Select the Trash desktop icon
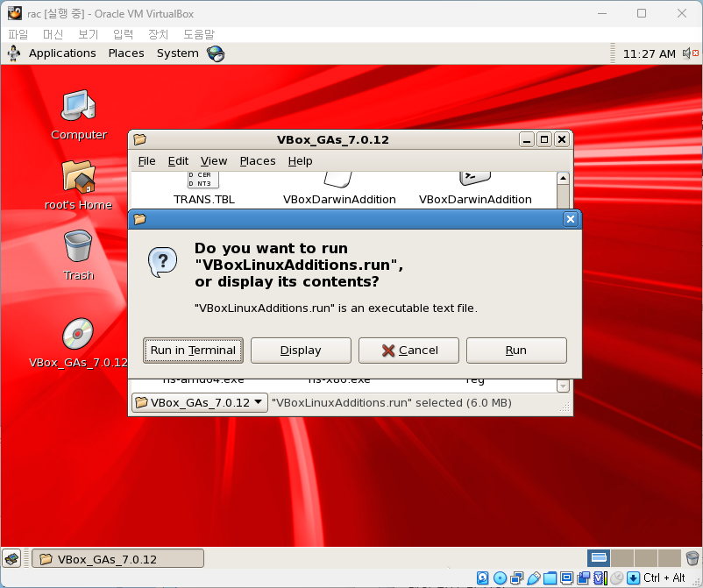Image resolution: width=703 pixels, height=588 pixels. (x=79, y=256)
